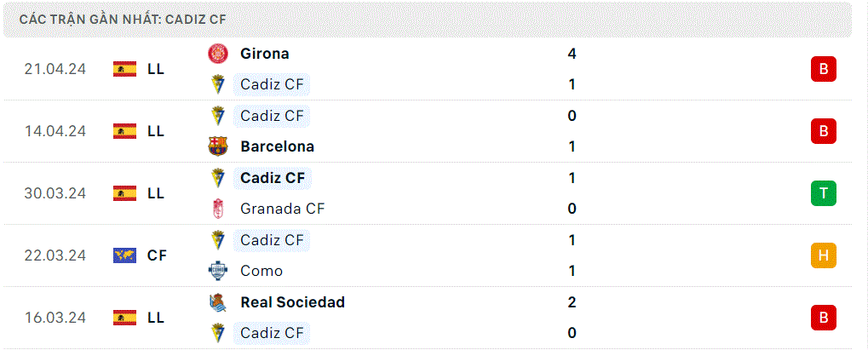Click Cadiz crest in the Girona match
Screen dimensions: 868x350
217,84
